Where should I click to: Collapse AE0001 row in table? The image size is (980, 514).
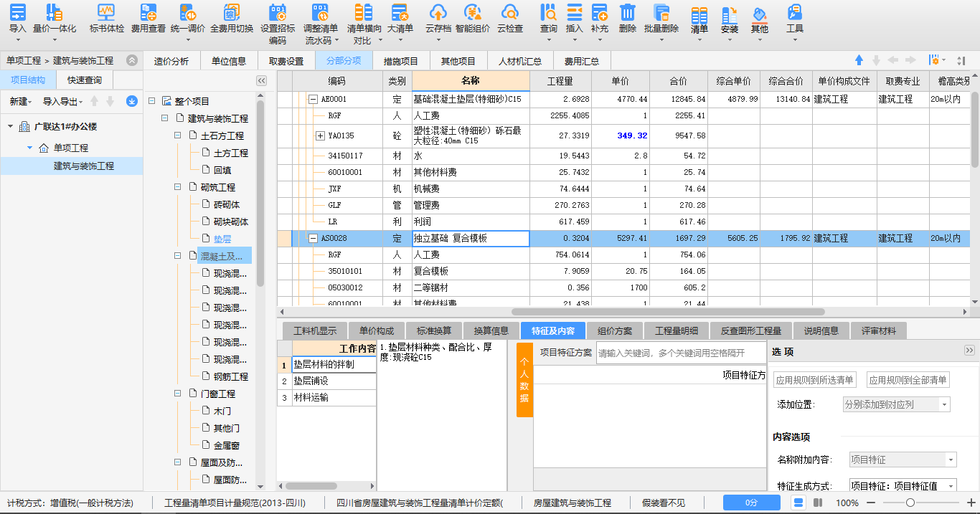click(x=313, y=99)
